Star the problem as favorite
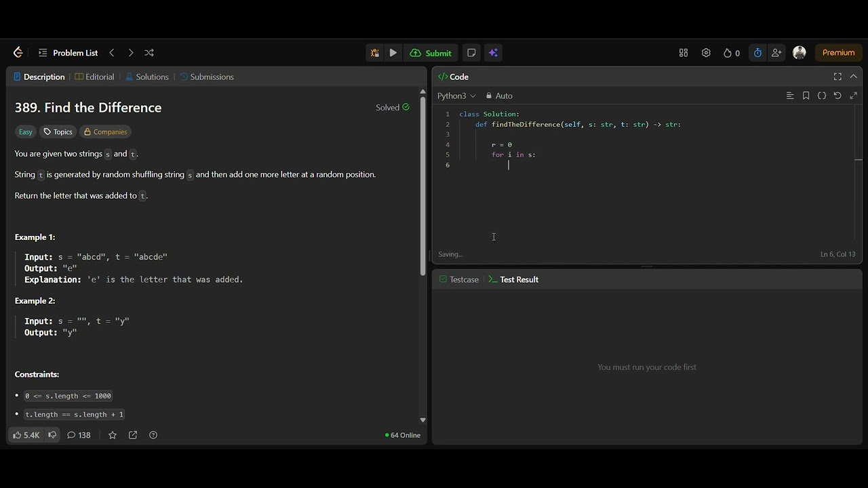This screenshot has height=488, width=868. coord(113,435)
